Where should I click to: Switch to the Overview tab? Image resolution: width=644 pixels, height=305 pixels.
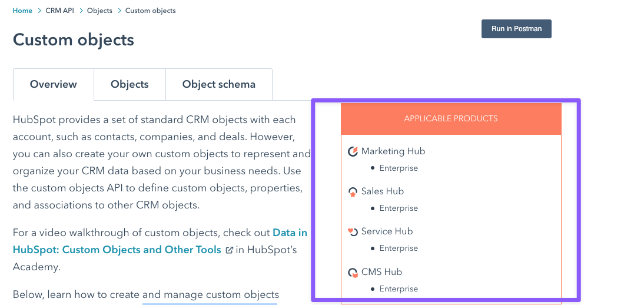click(x=54, y=84)
